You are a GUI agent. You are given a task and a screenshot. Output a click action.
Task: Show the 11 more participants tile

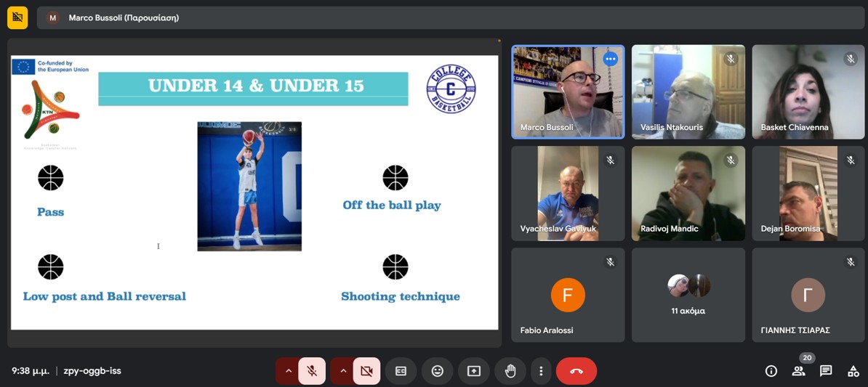(688, 295)
